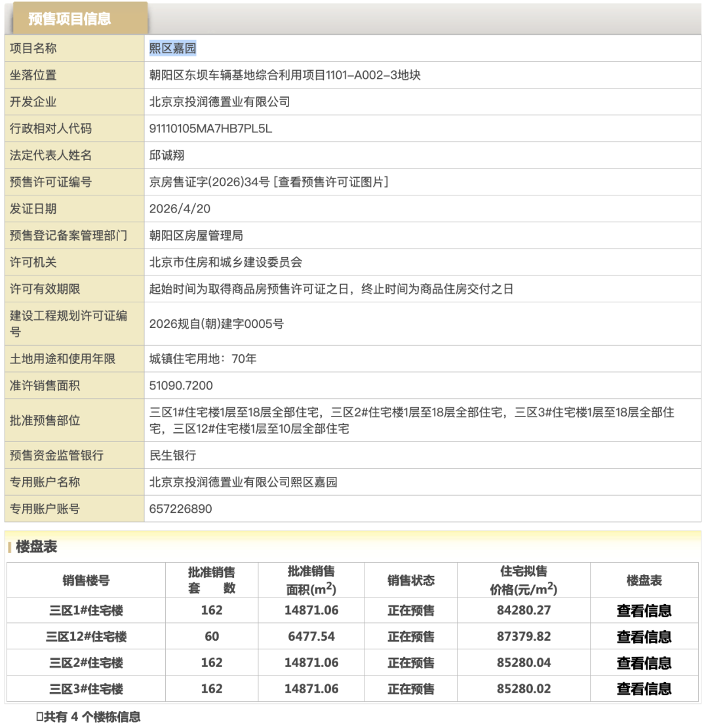Click the 住宅拟售价格 column header
Viewport: 708px width, 728px height.
(523, 580)
